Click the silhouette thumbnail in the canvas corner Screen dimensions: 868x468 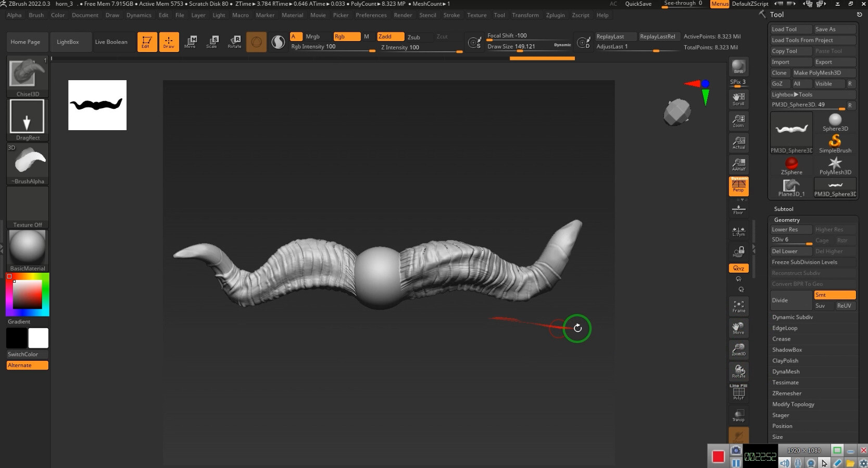pos(97,105)
